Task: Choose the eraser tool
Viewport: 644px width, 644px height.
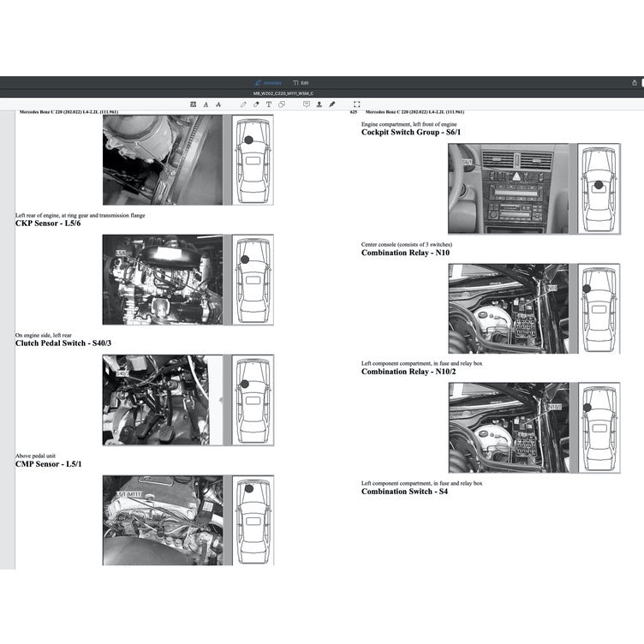Action: (256, 104)
